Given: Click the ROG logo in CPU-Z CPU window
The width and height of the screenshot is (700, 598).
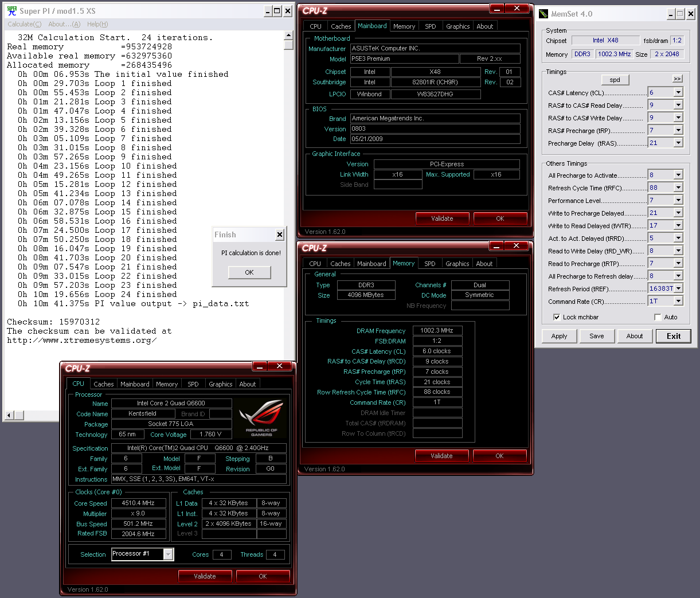Looking at the screenshot, I should point(261,419).
